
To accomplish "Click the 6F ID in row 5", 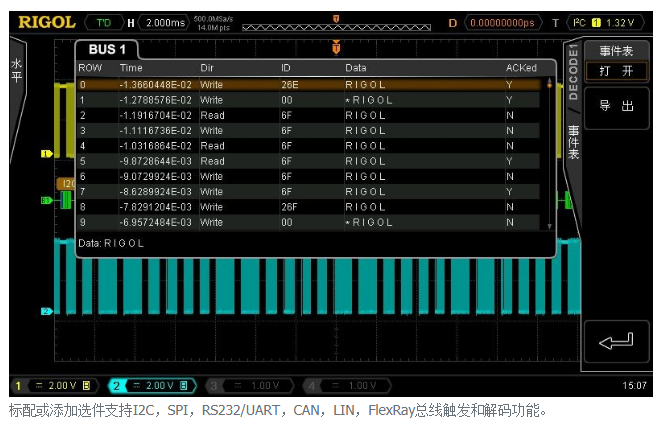I will [286, 162].
